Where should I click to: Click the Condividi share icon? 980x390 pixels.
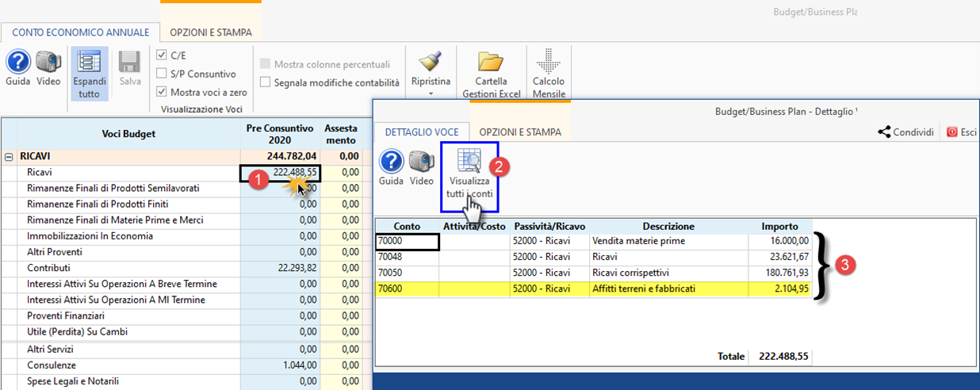click(884, 132)
